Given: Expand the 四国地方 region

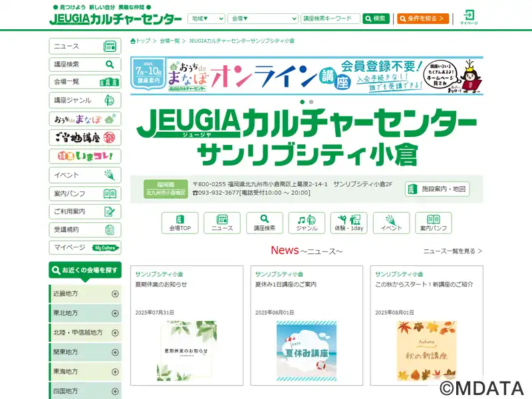Looking at the screenshot, I should [x=85, y=391].
